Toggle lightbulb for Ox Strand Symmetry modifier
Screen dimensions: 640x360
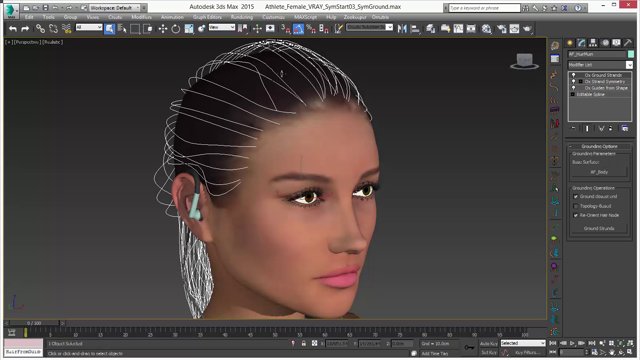click(573, 82)
